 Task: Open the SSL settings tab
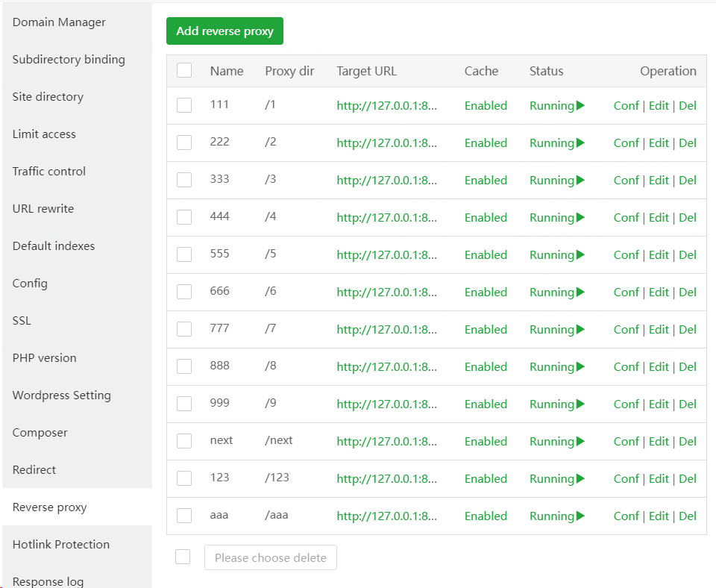pos(22,321)
